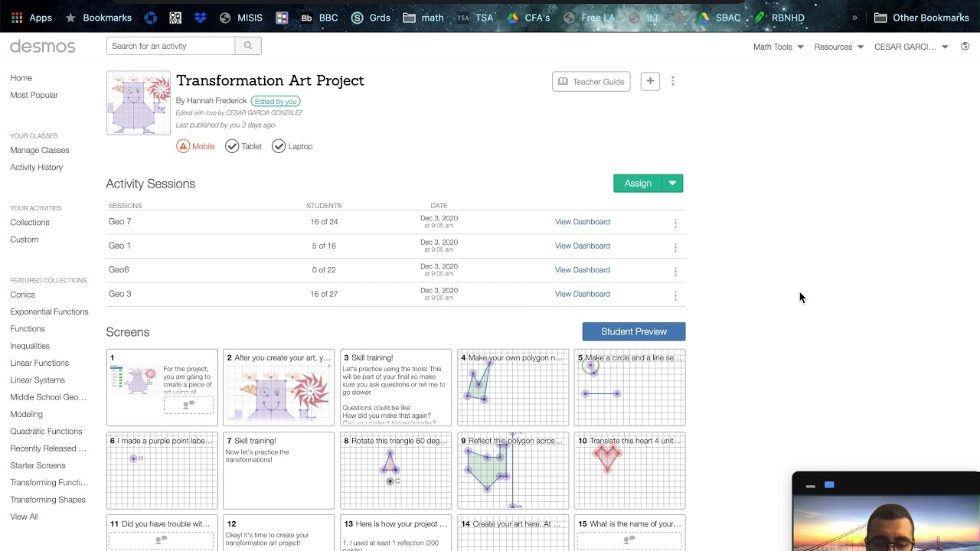Open the SBAC bookmark
Viewport: 980px width, 551px height.
(718, 18)
